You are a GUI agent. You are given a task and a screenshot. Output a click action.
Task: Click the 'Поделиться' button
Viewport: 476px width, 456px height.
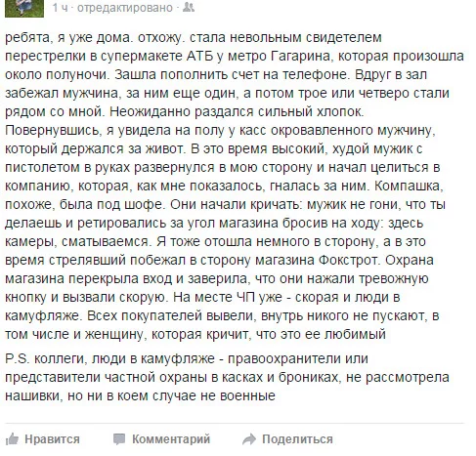pos(297,439)
